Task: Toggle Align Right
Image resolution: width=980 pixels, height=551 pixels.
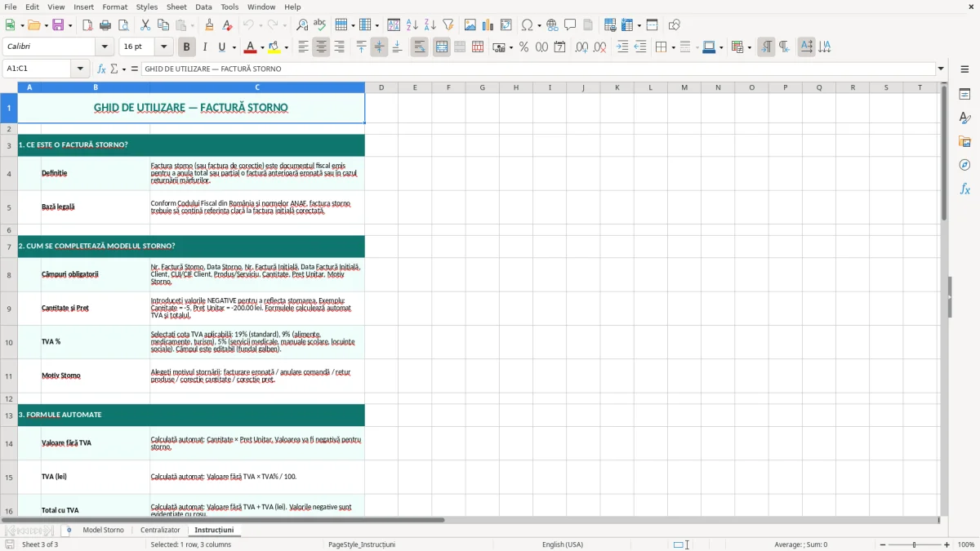Action: [x=340, y=47]
